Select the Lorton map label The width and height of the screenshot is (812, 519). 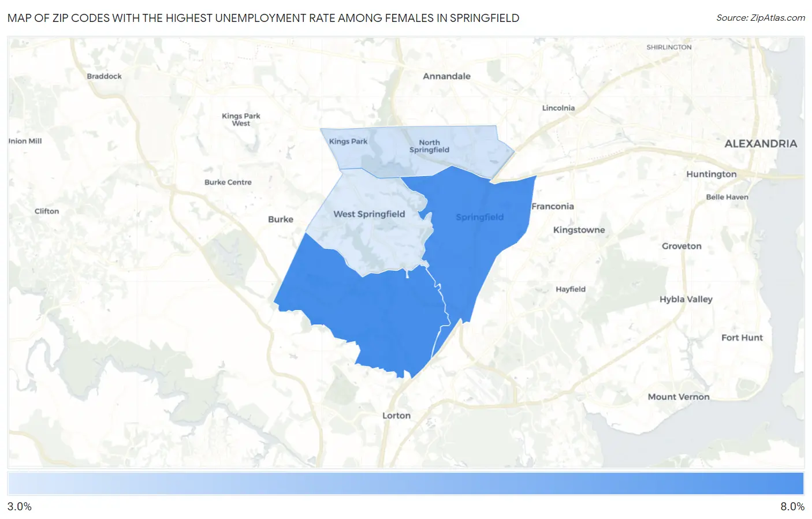pos(397,416)
